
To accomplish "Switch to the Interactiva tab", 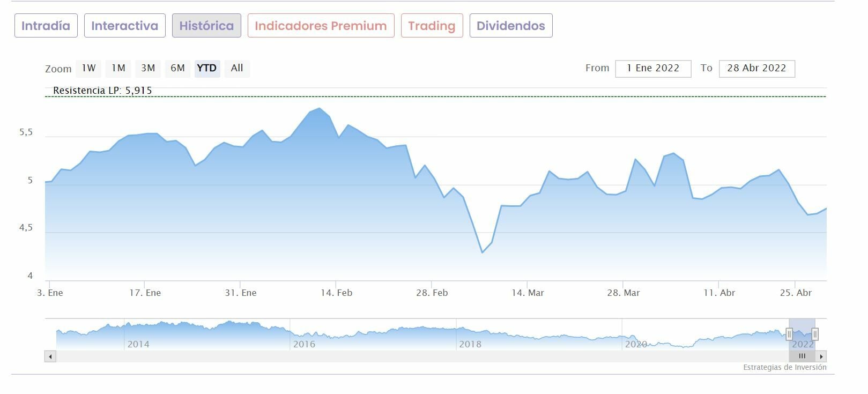I will pyautogui.click(x=124, y=26).
